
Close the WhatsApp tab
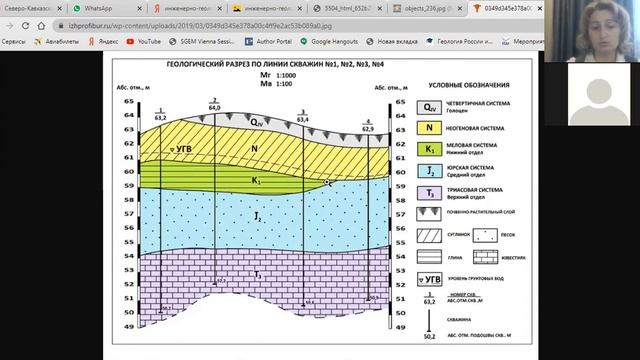140,8
